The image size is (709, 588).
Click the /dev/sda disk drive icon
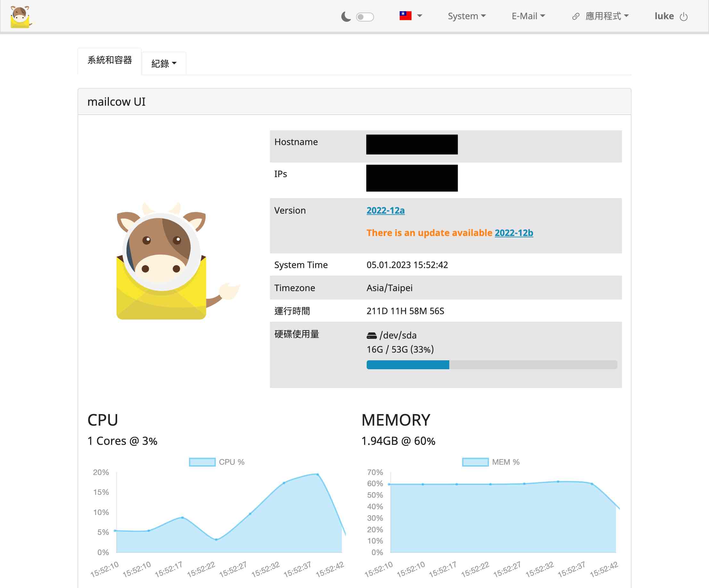click(x=371, y=335)
